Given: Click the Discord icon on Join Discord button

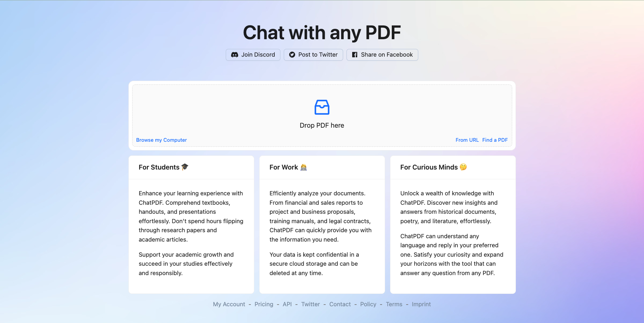Looking at the screenshot, I should pyautogui.click(x=235, y=55).
